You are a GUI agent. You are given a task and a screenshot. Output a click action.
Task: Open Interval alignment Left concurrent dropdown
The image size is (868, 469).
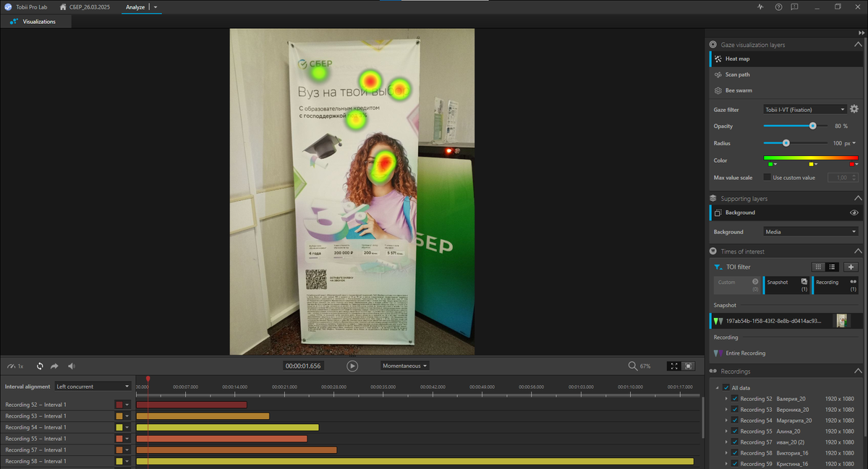(x=93, y=387)
